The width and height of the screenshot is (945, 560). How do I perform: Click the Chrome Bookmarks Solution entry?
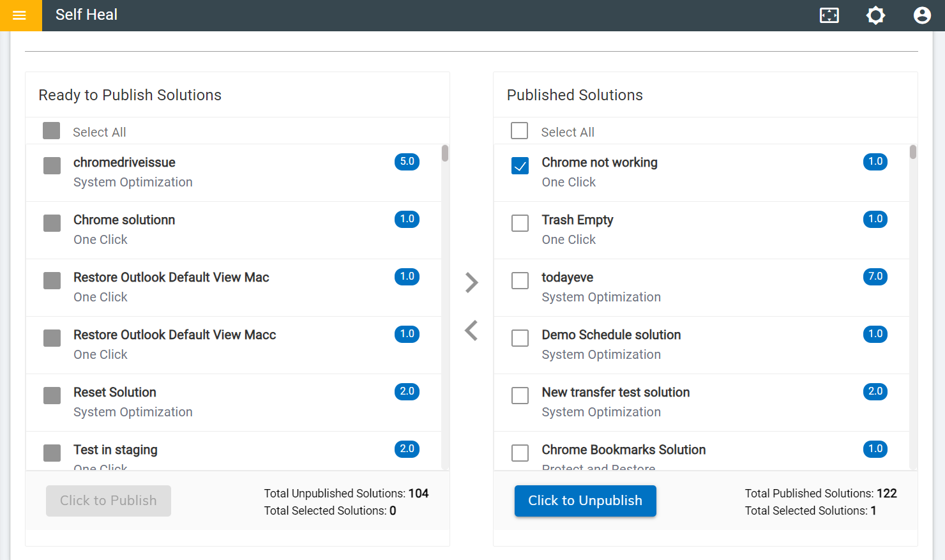click(x=623, y=450)
